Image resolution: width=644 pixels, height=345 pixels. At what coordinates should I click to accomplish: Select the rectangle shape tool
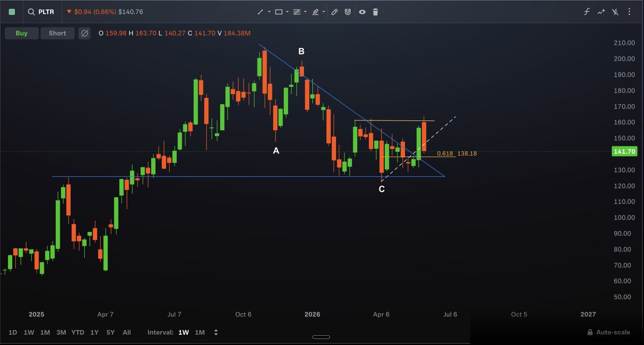279,12
